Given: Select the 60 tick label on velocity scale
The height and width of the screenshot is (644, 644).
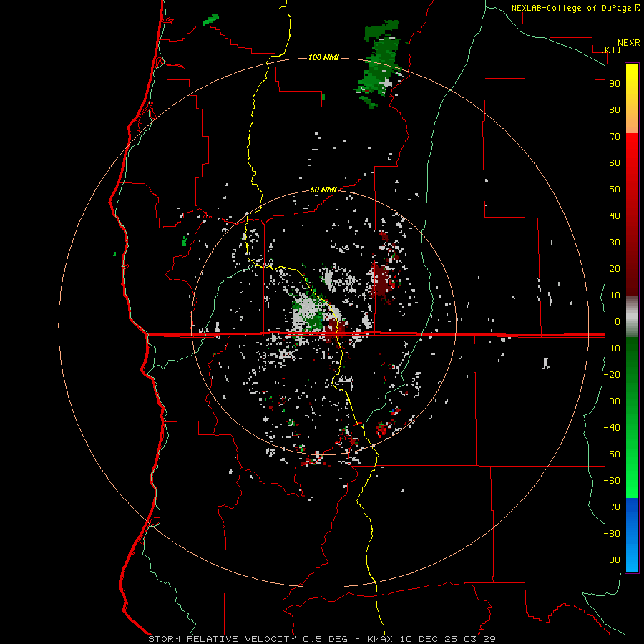Looking at the screenshot, I should [615, 163].
